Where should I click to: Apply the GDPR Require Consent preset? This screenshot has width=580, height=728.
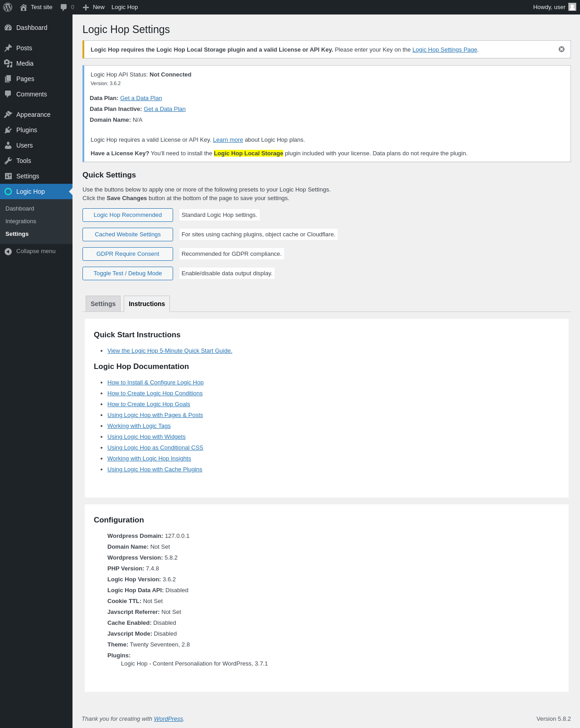pos(128,254)
